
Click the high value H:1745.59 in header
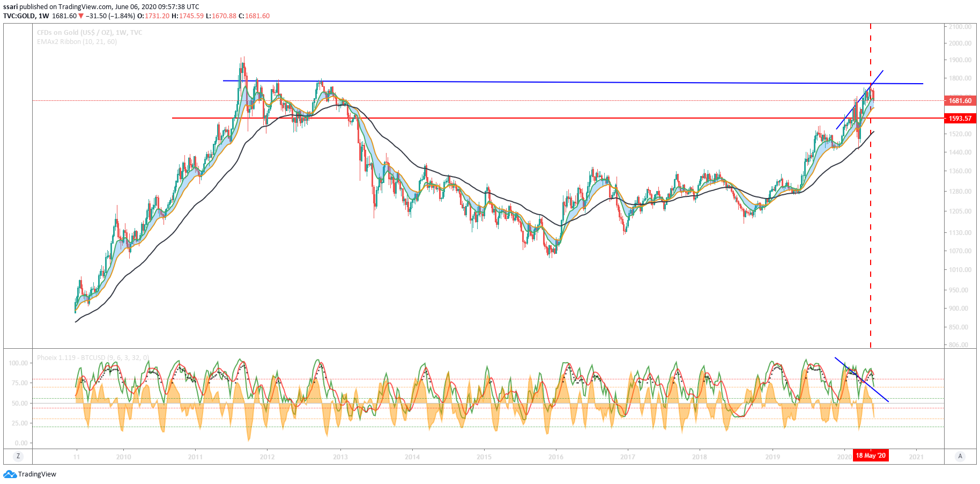click(x=188, y=16)
